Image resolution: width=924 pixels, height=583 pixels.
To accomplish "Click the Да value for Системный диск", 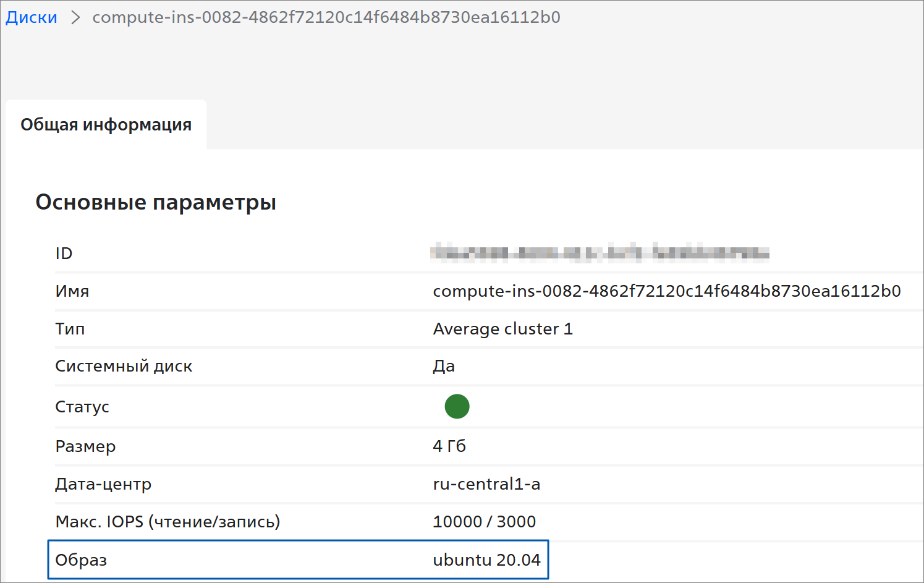I will point(444,366).
